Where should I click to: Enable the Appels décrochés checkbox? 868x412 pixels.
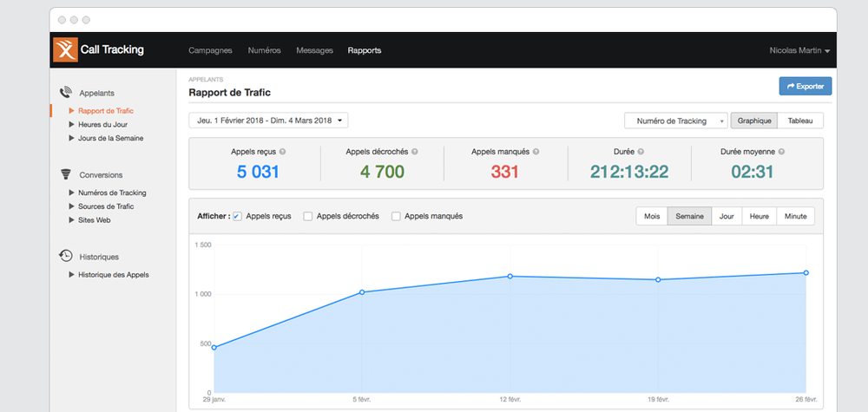click(308, 216)
